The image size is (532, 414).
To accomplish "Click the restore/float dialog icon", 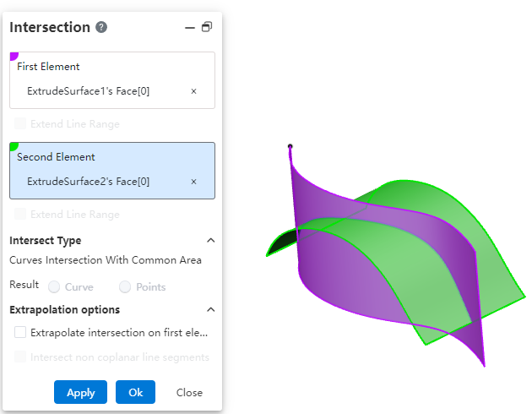I will tap(207, 27).
